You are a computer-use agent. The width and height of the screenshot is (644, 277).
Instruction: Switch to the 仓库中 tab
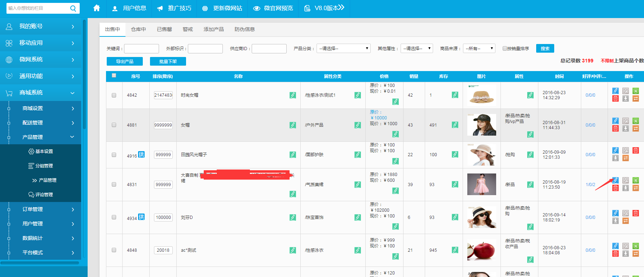(x=138, y=29)
